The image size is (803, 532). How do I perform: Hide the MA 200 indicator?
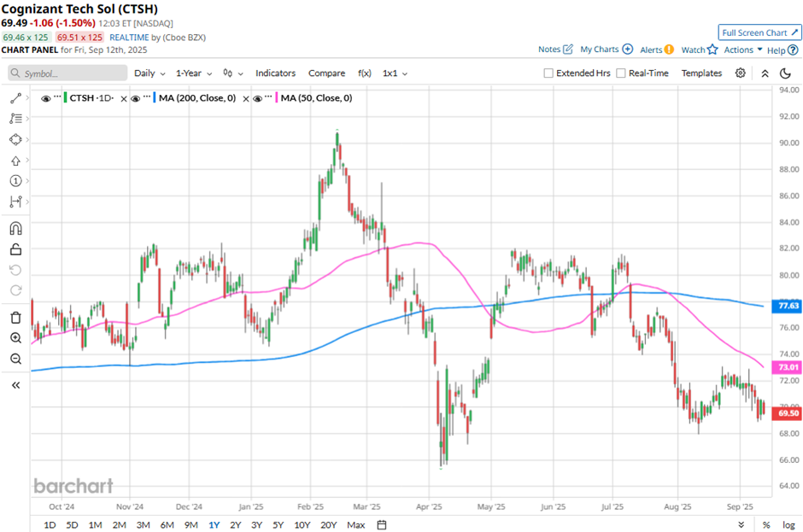[x=135, y=98]
